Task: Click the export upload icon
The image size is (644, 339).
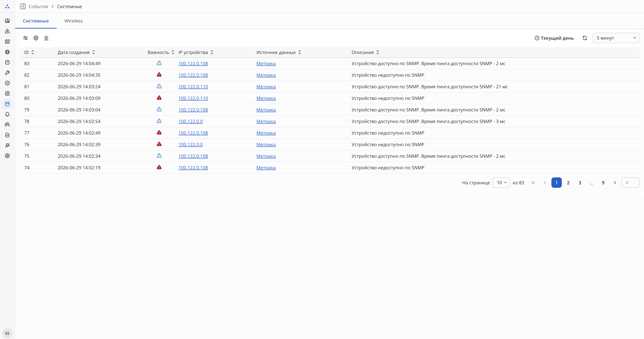Action: [x=46, y=38]
